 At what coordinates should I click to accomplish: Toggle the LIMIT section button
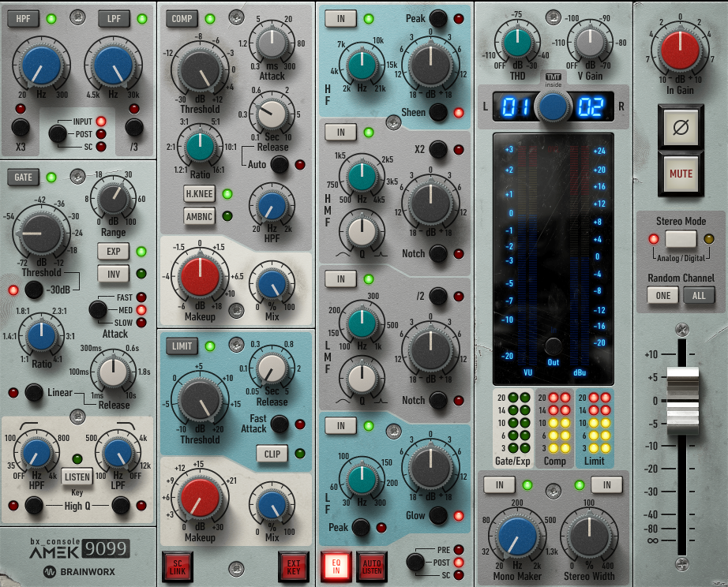click(x=182, y=346)
